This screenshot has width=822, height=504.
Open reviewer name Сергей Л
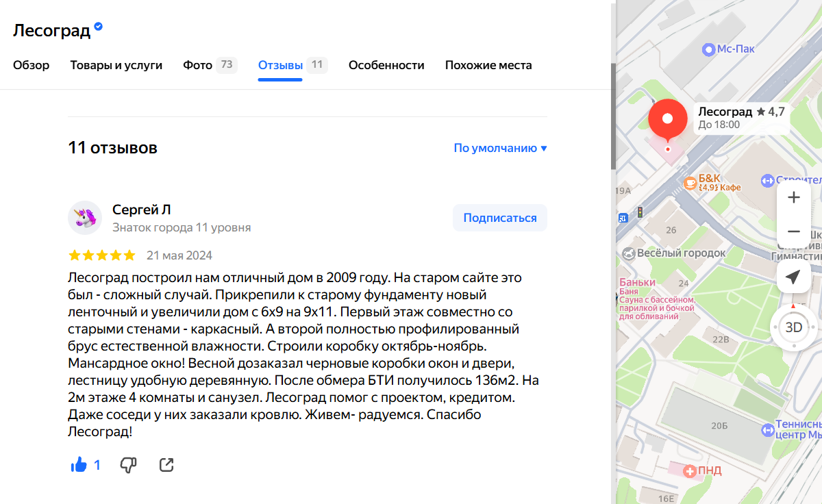[142, 210]
